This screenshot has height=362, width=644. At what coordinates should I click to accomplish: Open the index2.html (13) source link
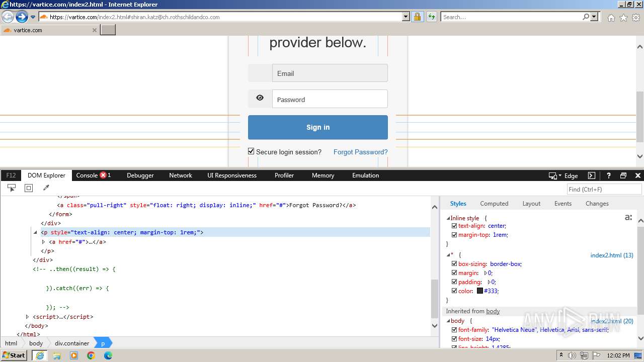pyautogui.click(x=612, y=255)
